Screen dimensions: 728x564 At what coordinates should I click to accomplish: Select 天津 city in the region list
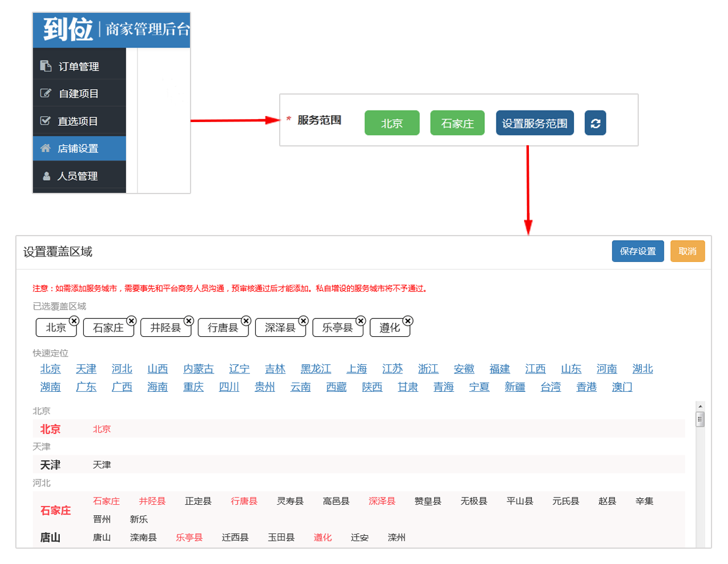[x=102, y=465]
